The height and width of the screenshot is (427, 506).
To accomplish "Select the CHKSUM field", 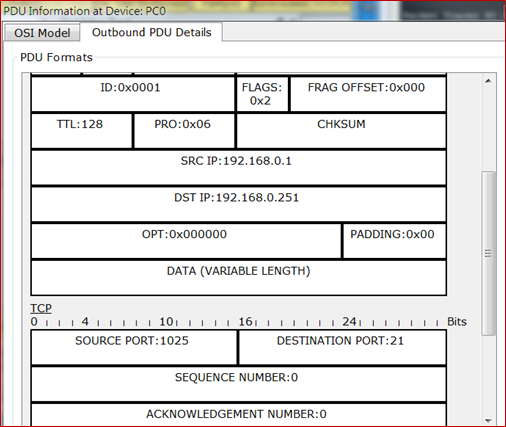I will click(341, 131).
